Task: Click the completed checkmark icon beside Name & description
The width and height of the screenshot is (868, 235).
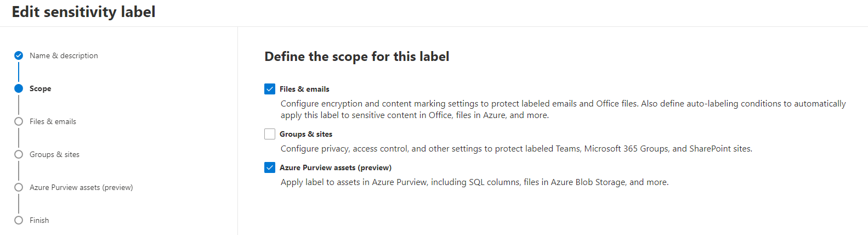Action: point(19,55)
